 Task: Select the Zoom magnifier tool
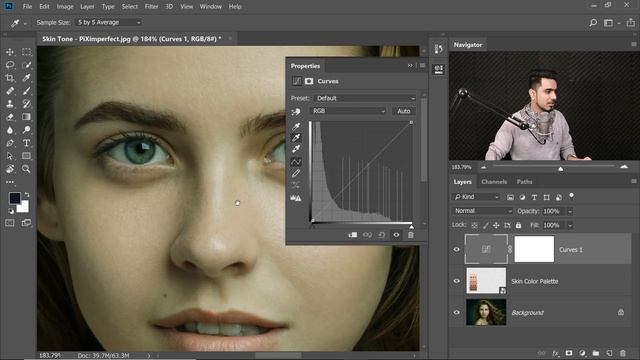(x=27, y=169)
